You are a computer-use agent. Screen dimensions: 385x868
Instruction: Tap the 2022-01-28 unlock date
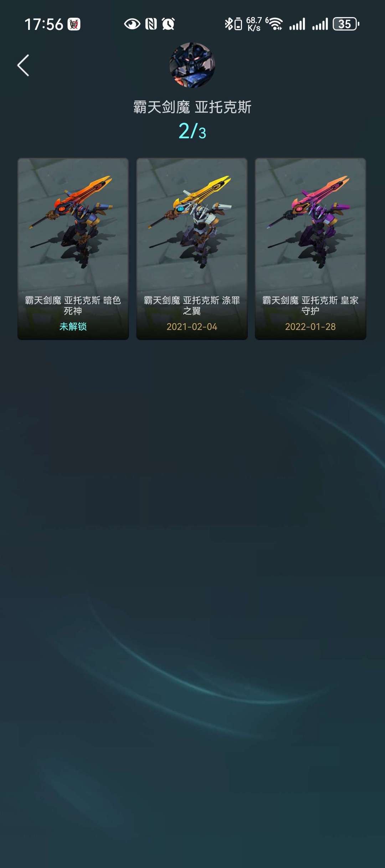tap(310, 326)
